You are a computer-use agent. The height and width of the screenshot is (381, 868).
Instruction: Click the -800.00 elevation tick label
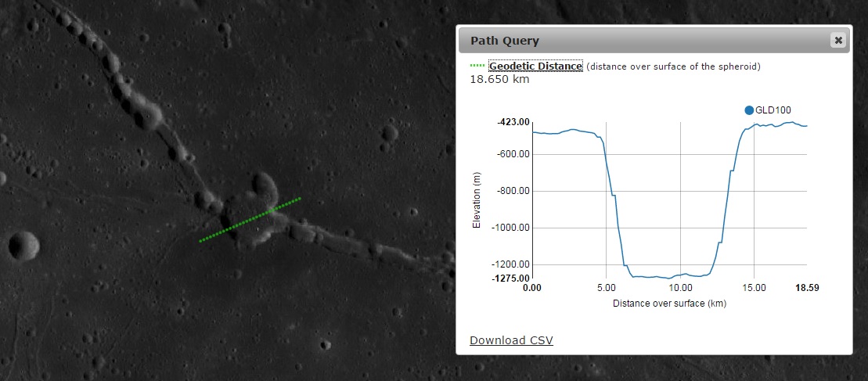click(x=513, y=191)
